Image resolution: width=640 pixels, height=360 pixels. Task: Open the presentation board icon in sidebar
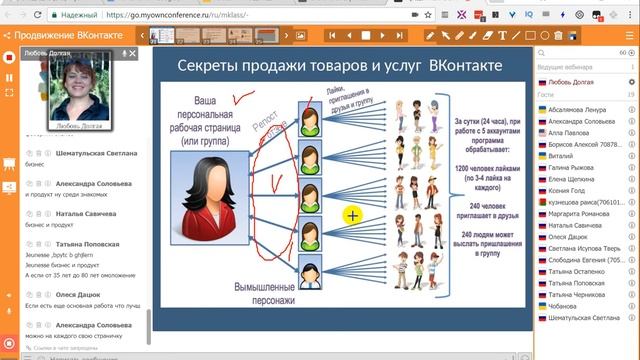[9, 164]
